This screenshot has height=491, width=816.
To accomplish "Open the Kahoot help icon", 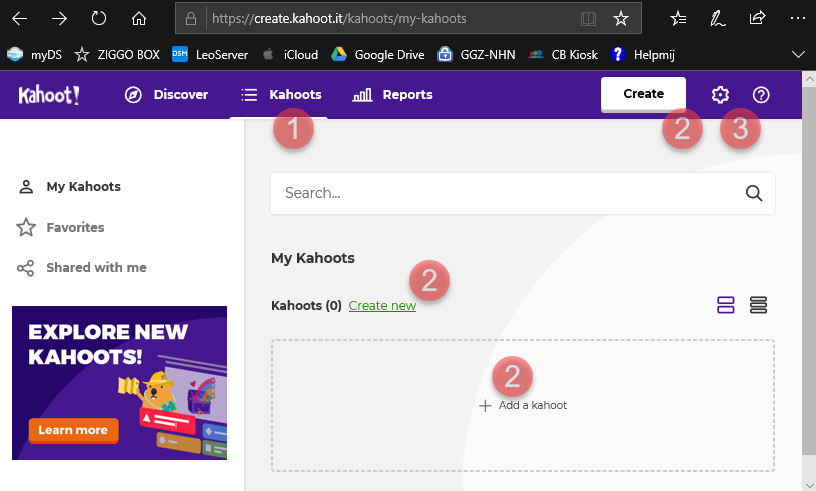I will click(x=761, y=95).
